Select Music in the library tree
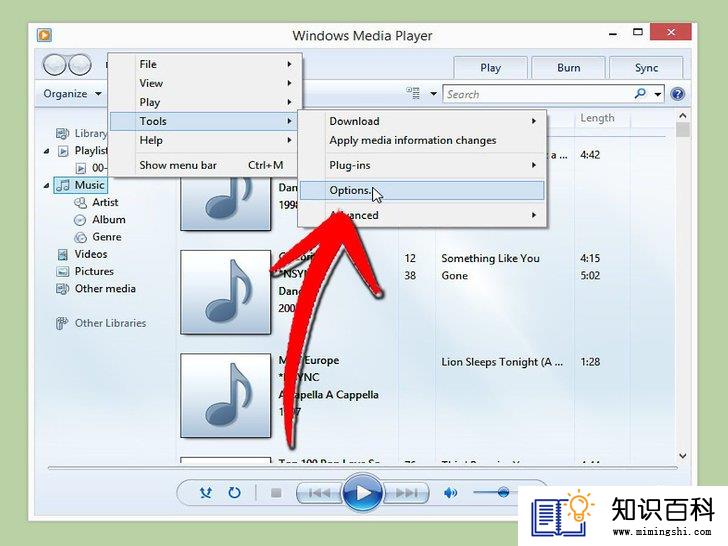The image size is (728, 546). (81, 185)
